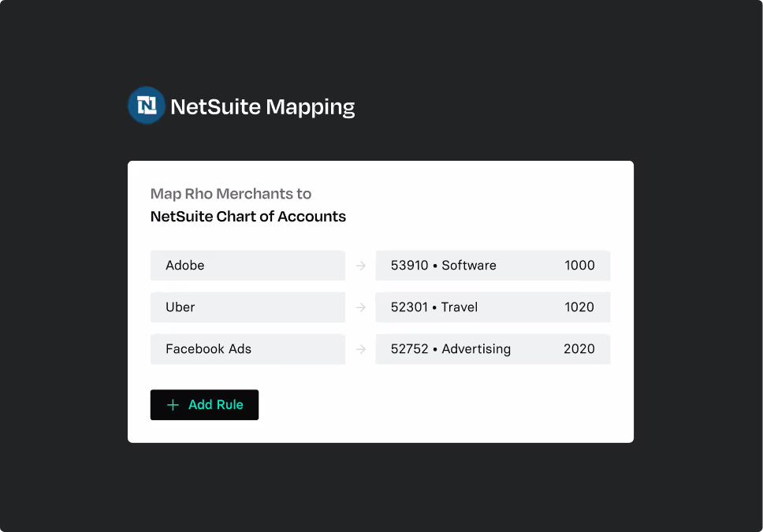Select the Adobe merchant field
This screenshot has height=532, width=763.
tap(248, 266)
